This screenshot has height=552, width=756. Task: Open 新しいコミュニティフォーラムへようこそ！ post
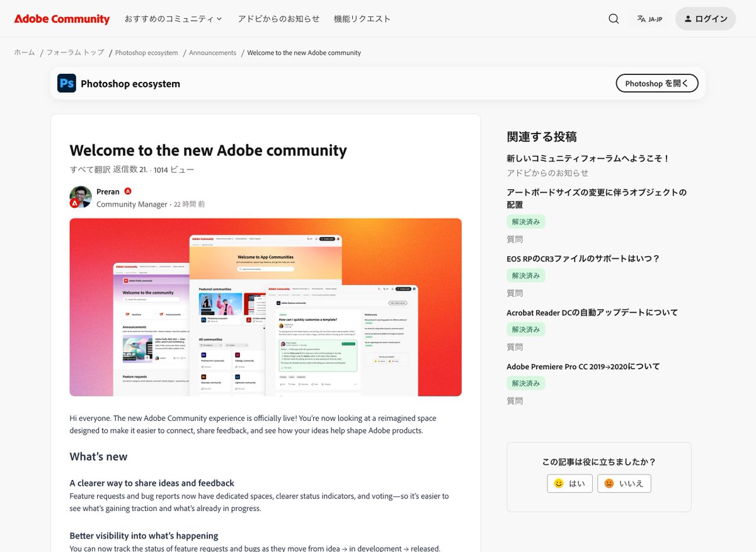click(588, 158)
